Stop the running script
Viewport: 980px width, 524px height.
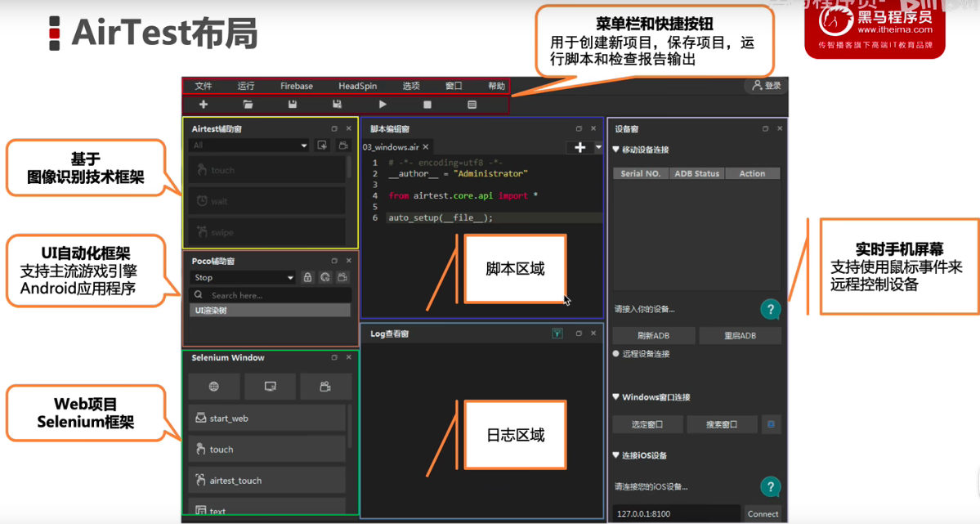pyautogui.click(x=427, y=105)
